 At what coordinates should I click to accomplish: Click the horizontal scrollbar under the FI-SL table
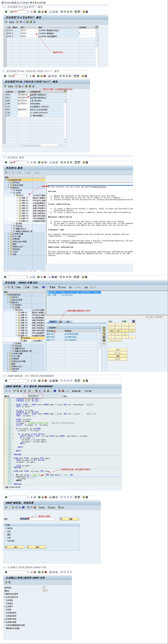point(32,145)
